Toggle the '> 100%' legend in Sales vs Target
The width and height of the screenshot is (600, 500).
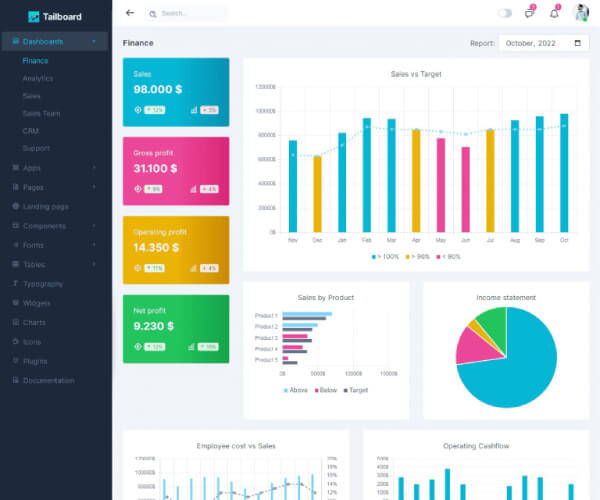tap(386, 257)
